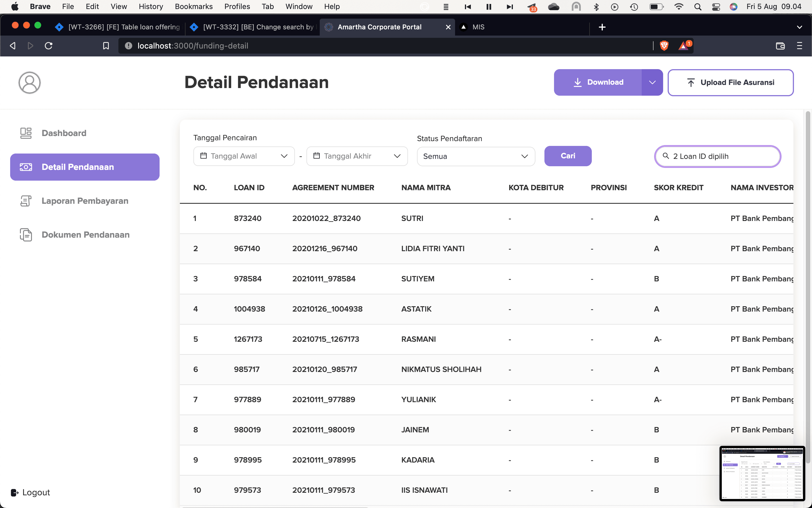Bookmark this page icon

(x=106, y=46)
